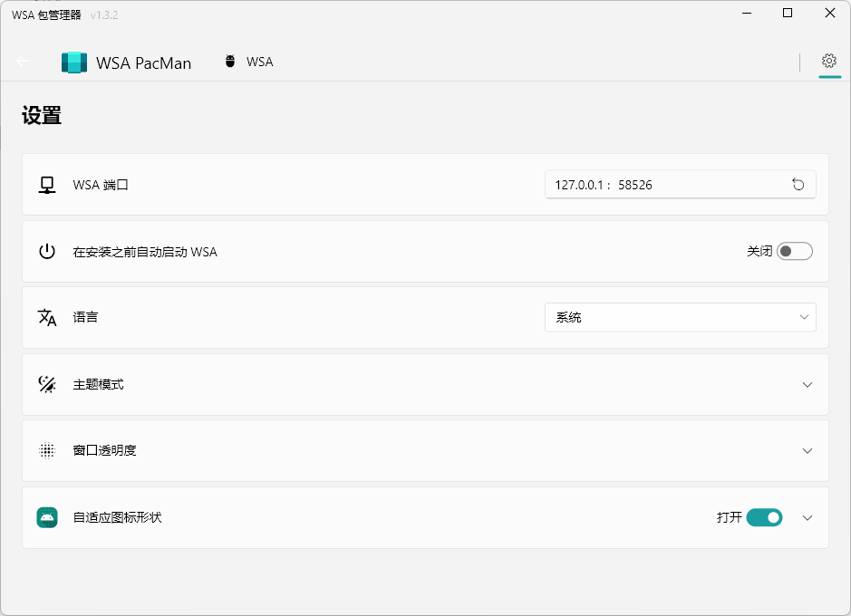Minimize the WSA 包管理器 window

click(x=747, y=13)
